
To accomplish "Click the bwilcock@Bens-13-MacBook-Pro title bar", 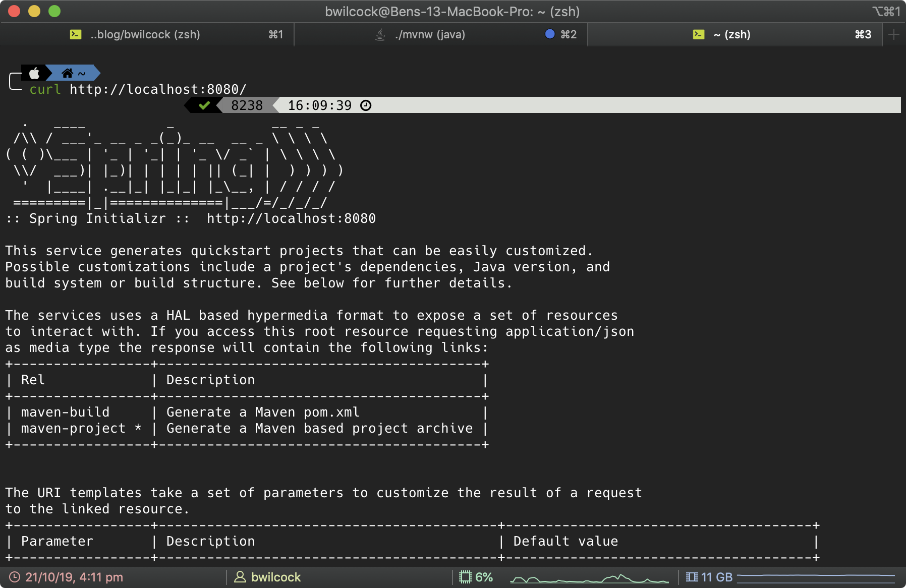I will [x=452, y=11].
